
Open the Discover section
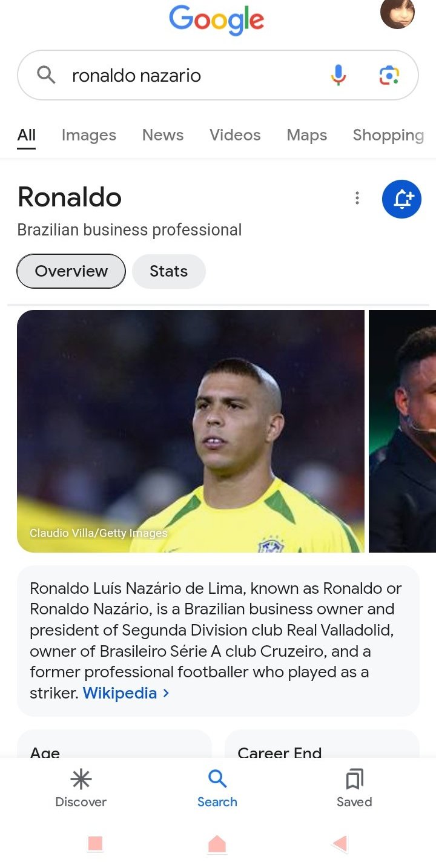[81, 788]
